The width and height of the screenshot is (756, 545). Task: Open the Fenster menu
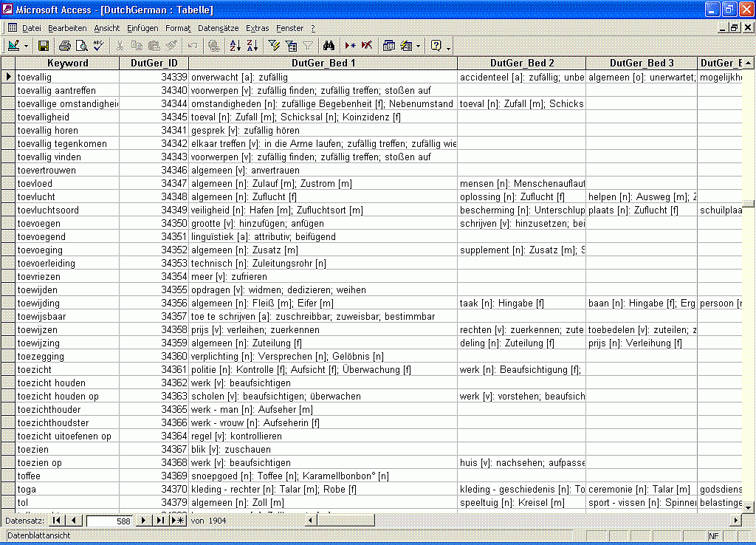coord(289,28)
